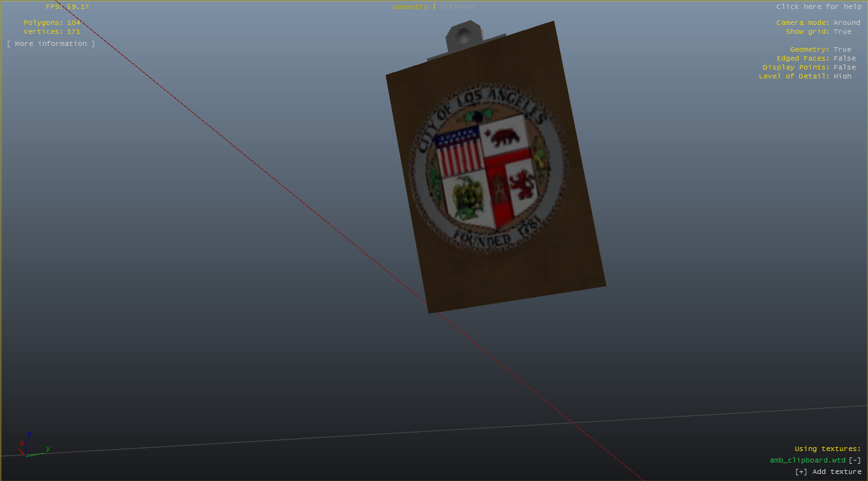Image resolution: width=868 pixels, height=481 pixels.
Task: Expand the More information panel
Action: click(x=51, y=44)
